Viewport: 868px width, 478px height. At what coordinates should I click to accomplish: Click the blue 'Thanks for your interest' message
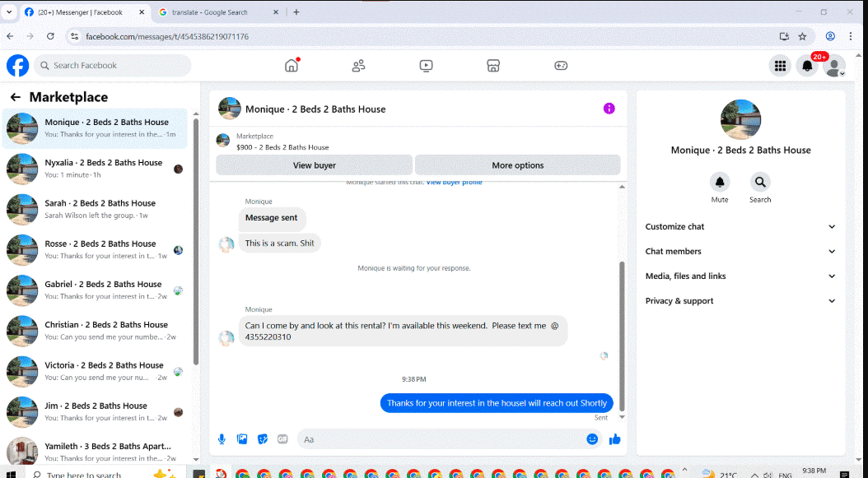pyautogui.click(x=497, y=403)
